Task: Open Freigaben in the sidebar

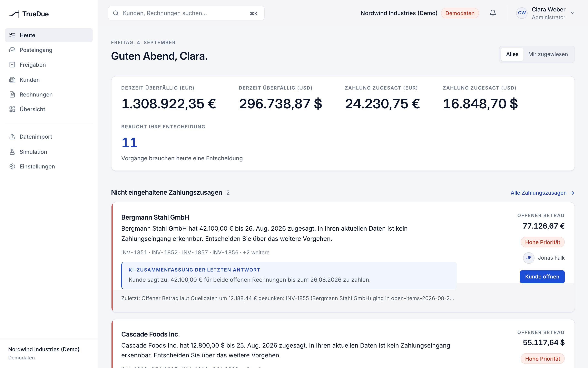Action: coord(49,65)
